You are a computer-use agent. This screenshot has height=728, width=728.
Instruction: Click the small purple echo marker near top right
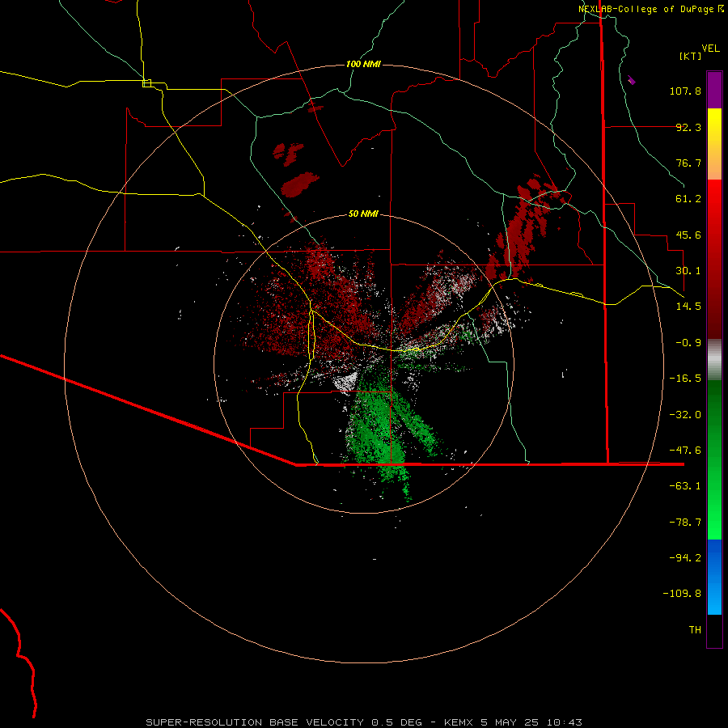point(631,80)
